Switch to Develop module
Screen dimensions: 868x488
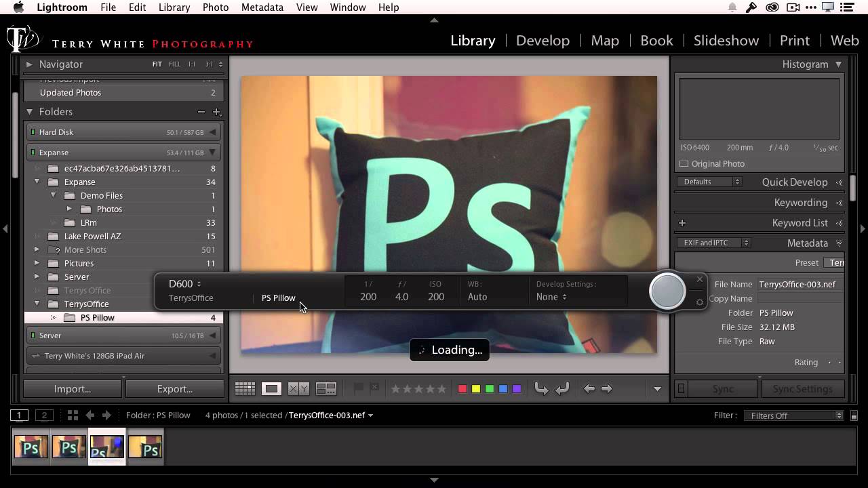point(542,41)
